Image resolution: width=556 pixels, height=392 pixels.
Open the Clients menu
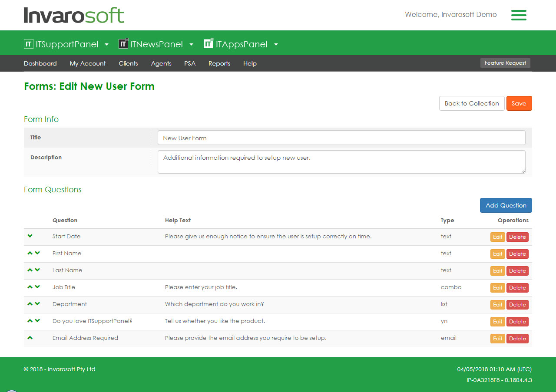point(128,63)
